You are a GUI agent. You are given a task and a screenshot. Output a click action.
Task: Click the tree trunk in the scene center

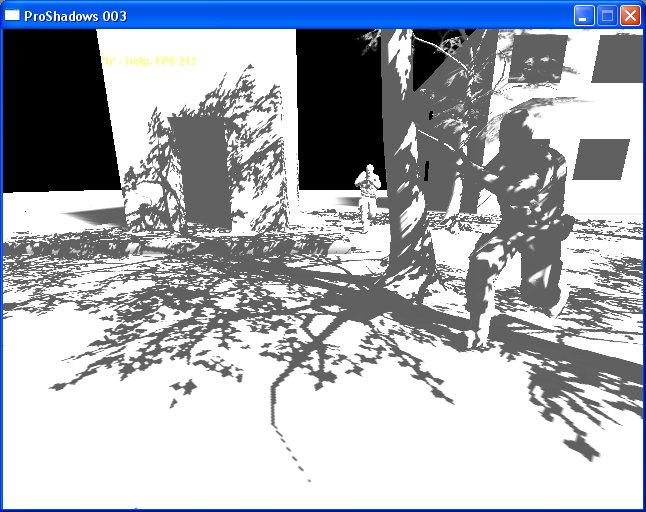(405, 200)
